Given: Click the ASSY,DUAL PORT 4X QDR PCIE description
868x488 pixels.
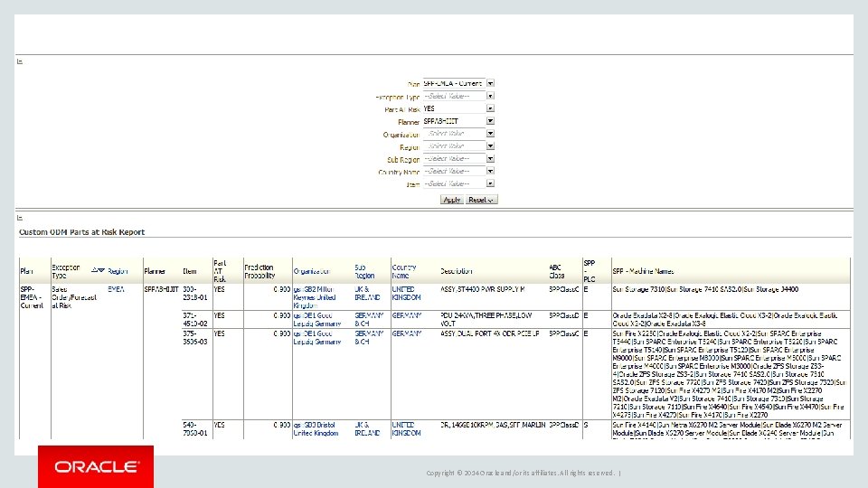Looking at the screenshot, I should coord(489,333).
